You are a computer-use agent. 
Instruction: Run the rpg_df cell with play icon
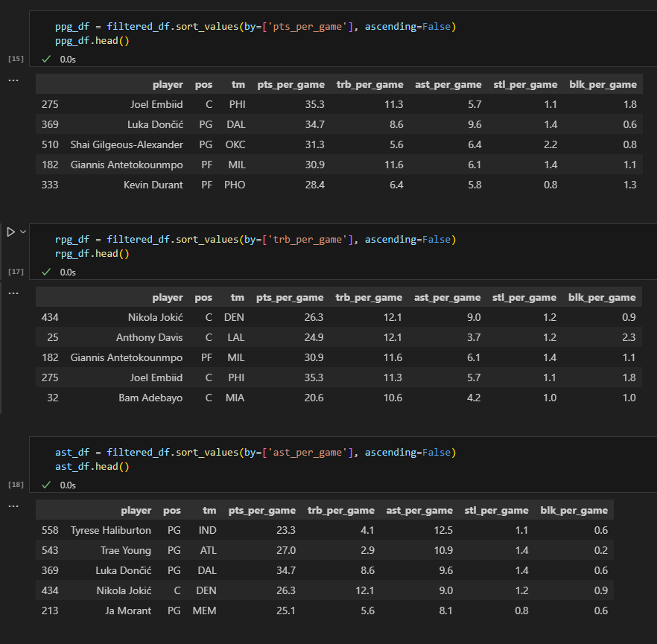tap(11, 232)
